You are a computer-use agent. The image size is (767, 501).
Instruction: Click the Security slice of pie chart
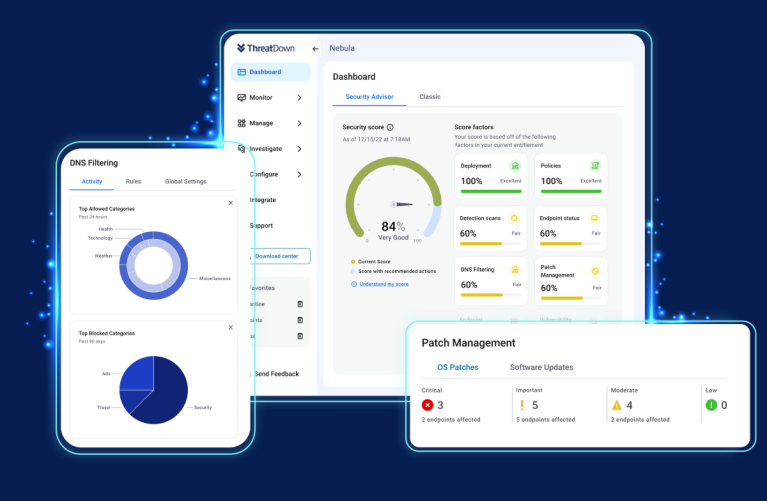[x=165, y=395]
